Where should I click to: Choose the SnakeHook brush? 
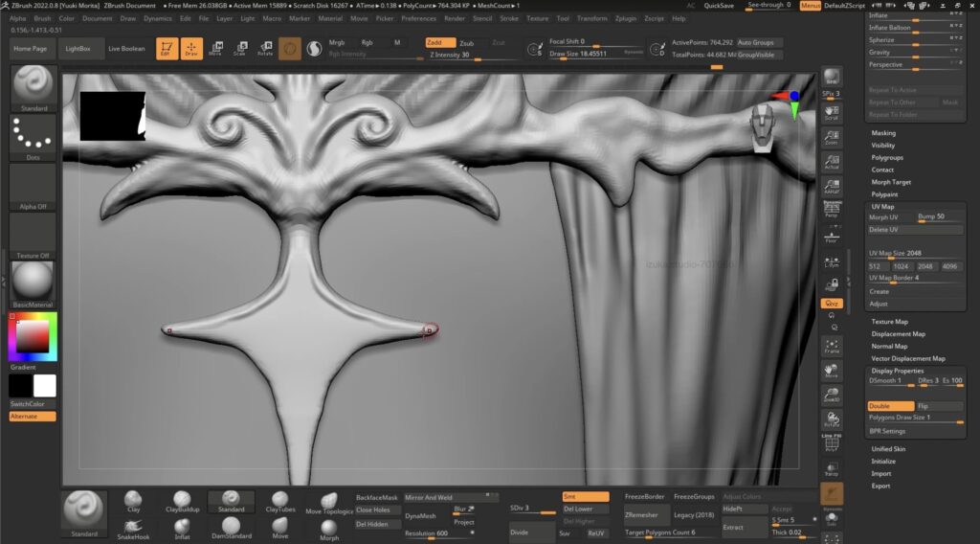133,529
